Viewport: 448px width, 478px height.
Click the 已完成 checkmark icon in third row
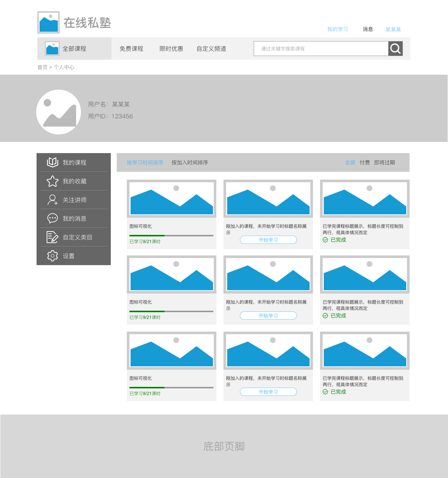tap(325, 392)
